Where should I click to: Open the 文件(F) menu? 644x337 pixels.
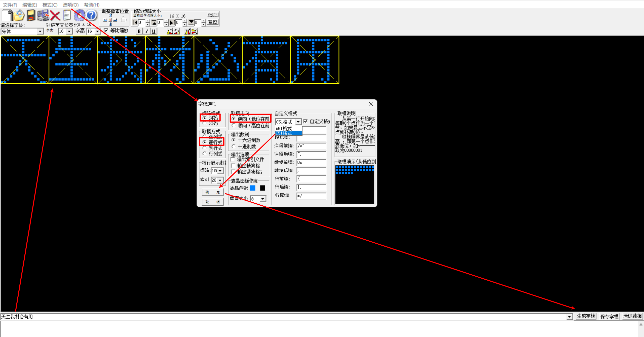point(10,5)
